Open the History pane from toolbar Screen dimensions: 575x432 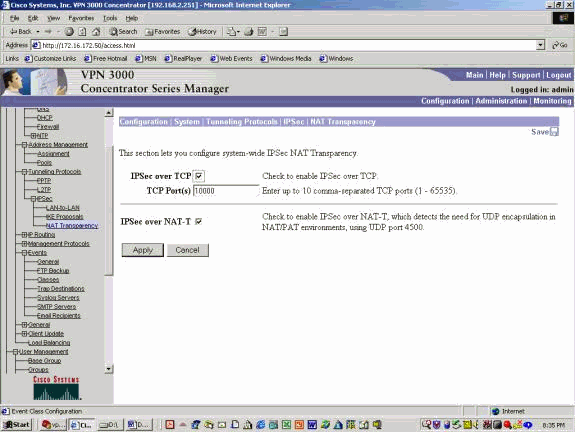[x=202, y=32]
